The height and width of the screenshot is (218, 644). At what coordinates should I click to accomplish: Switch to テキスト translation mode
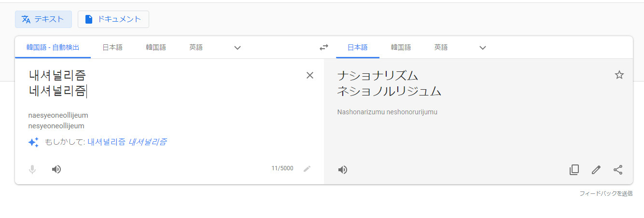43,19
